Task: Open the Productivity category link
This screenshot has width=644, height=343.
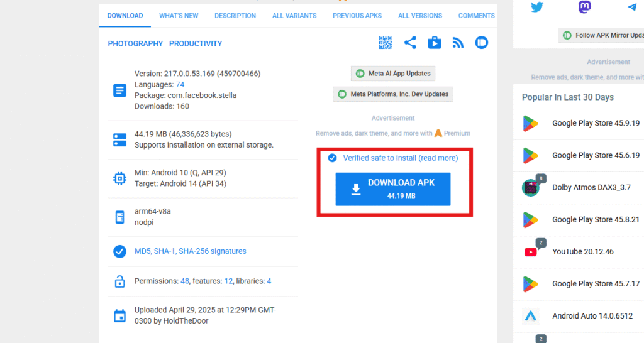Action: pos(196,43)
